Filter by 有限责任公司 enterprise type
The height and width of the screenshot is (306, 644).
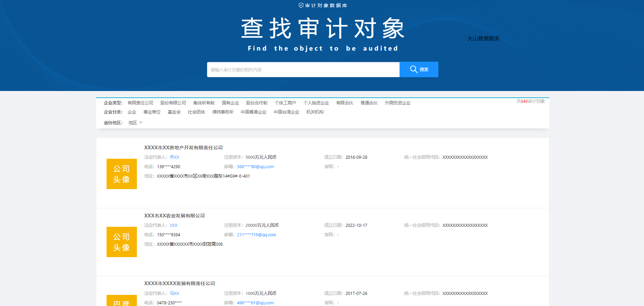(141, 103)
